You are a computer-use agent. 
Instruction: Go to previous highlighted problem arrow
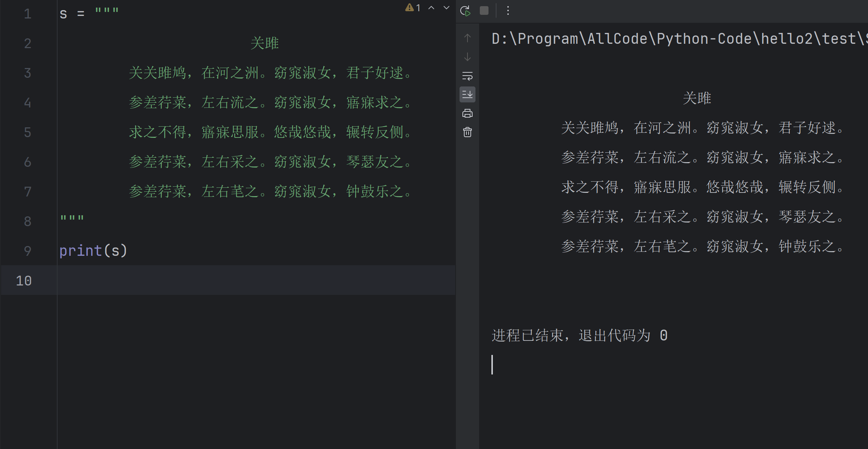coord(431,8)
